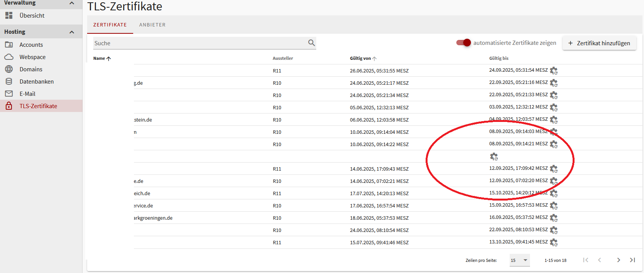Open Webspace from the Hosting menu
This screenshot has height=273, width=644.
[x=32, y=57]
